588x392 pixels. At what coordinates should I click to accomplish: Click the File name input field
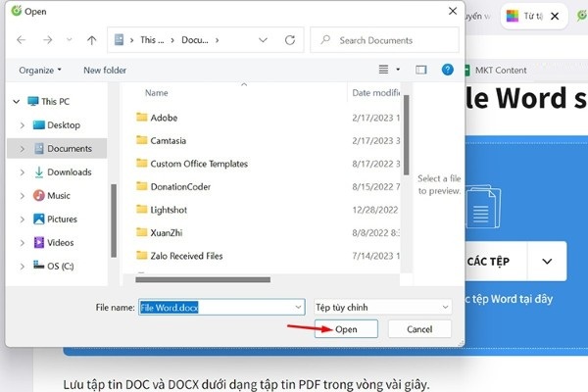click(x=221, y=307)
